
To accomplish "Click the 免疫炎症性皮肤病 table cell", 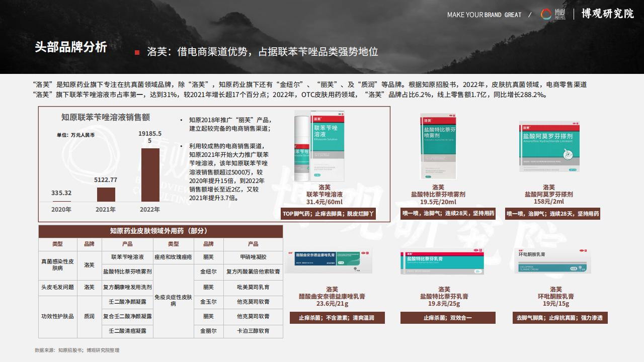I will point(174,301).
